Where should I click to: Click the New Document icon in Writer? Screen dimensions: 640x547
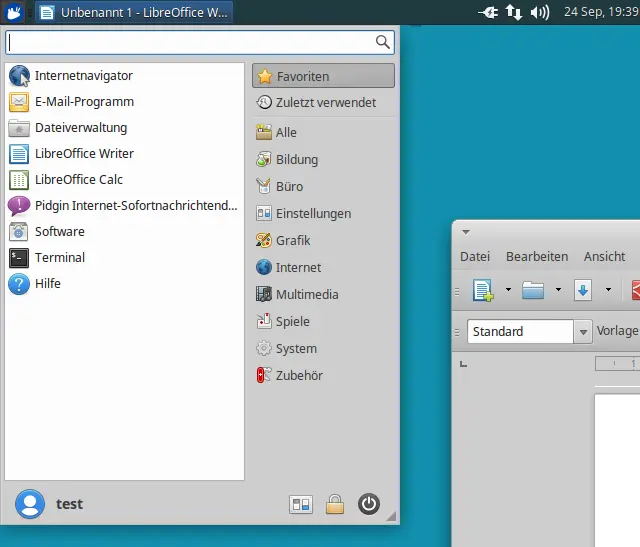pyautogui.click(x=484, y=291)
